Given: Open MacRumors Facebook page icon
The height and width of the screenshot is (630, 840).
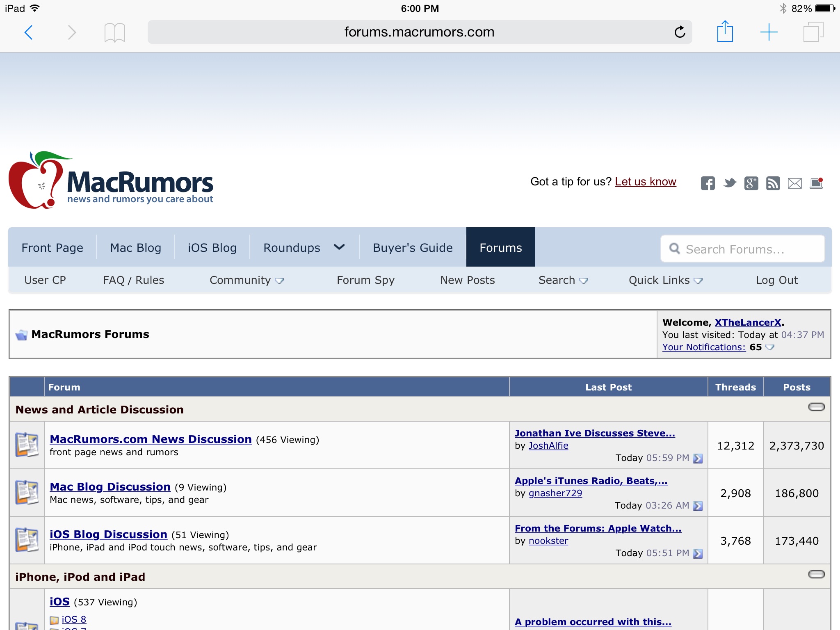Looking at the screenshot, I should 708,183.
